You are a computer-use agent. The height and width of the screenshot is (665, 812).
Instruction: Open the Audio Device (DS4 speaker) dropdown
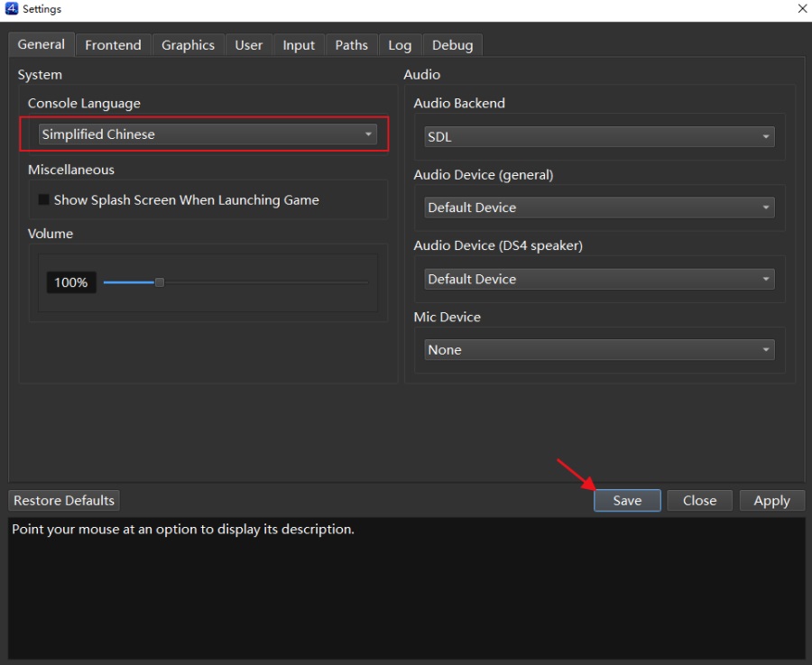(599, 279)
